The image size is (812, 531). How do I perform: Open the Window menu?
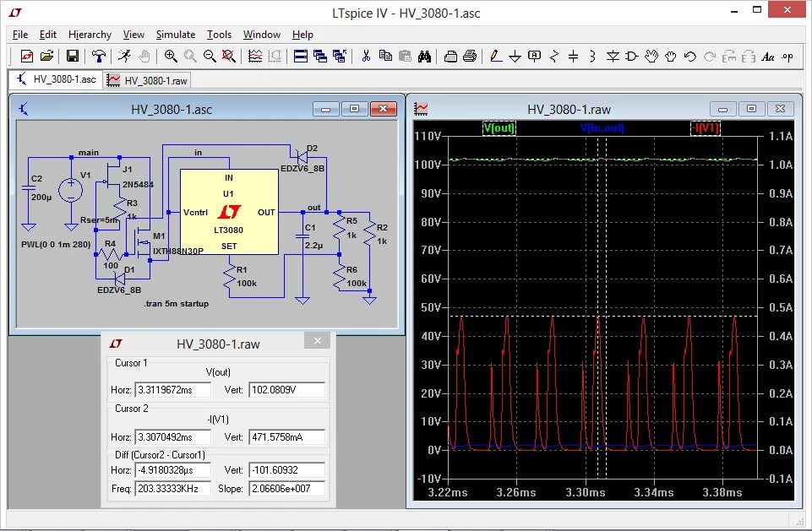[262, 34]
